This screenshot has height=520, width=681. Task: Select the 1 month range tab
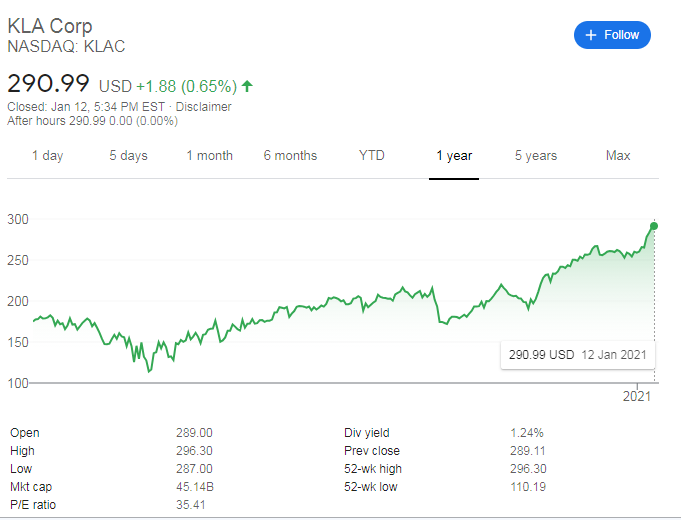(209, 156)
